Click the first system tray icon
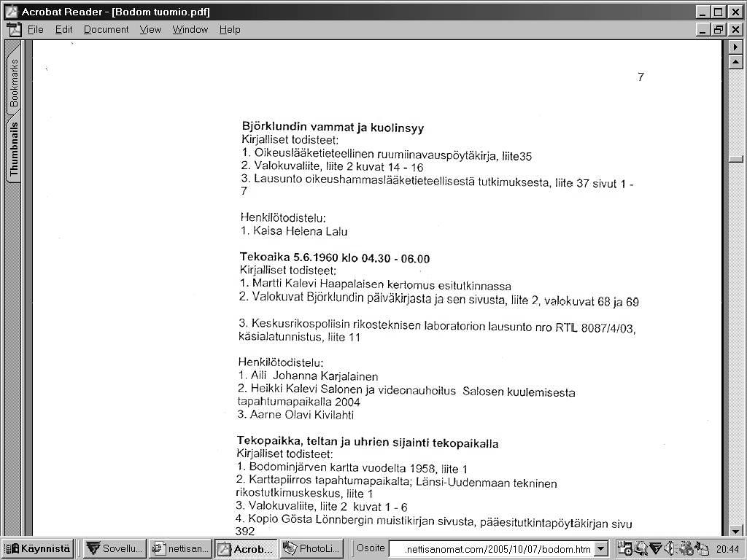The image size is (747, 560). (x=624, y=549)
